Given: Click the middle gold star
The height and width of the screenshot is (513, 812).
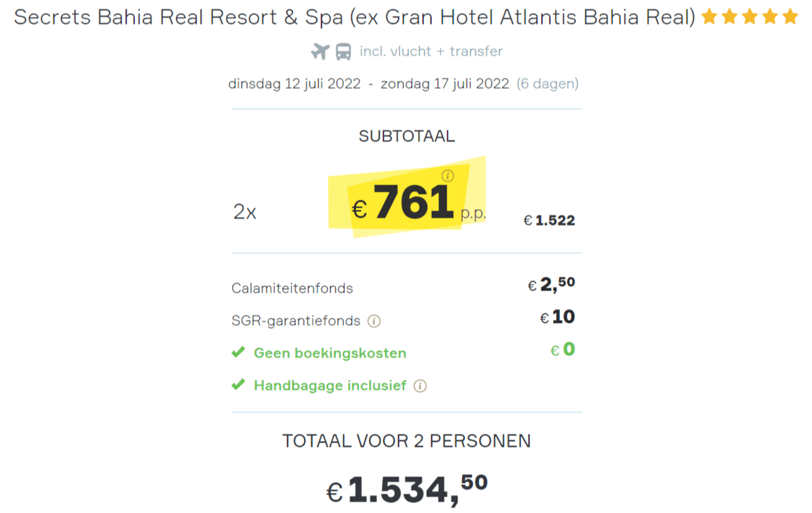Looking at the screenshot, I should 750,16.
